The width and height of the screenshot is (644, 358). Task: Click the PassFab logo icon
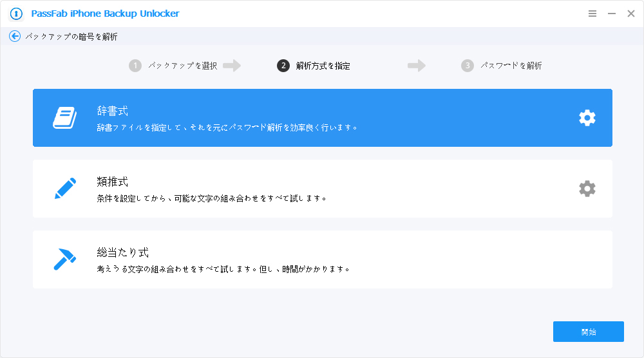click(x=16, y=14)
